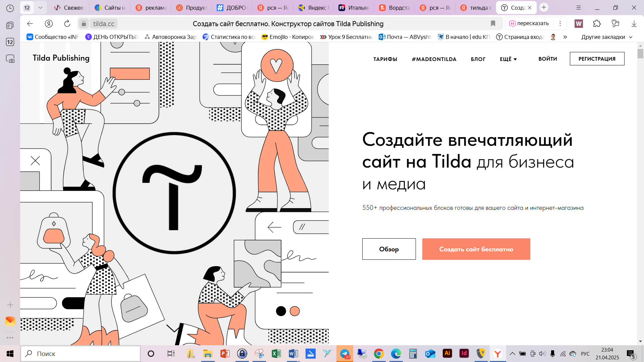
Task: Open the tab list chevron next to tab counter
Action: pyautogui.click(x=41, y=7)
